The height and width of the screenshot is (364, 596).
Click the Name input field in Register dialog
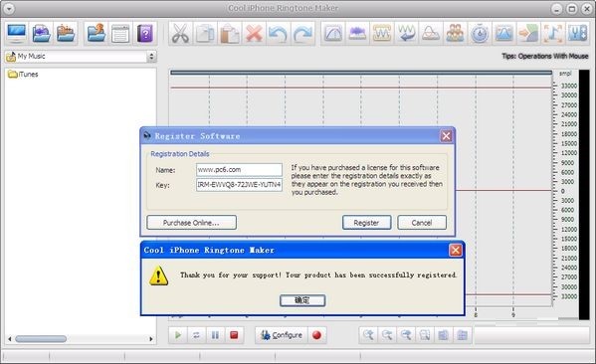pos(239,170)
